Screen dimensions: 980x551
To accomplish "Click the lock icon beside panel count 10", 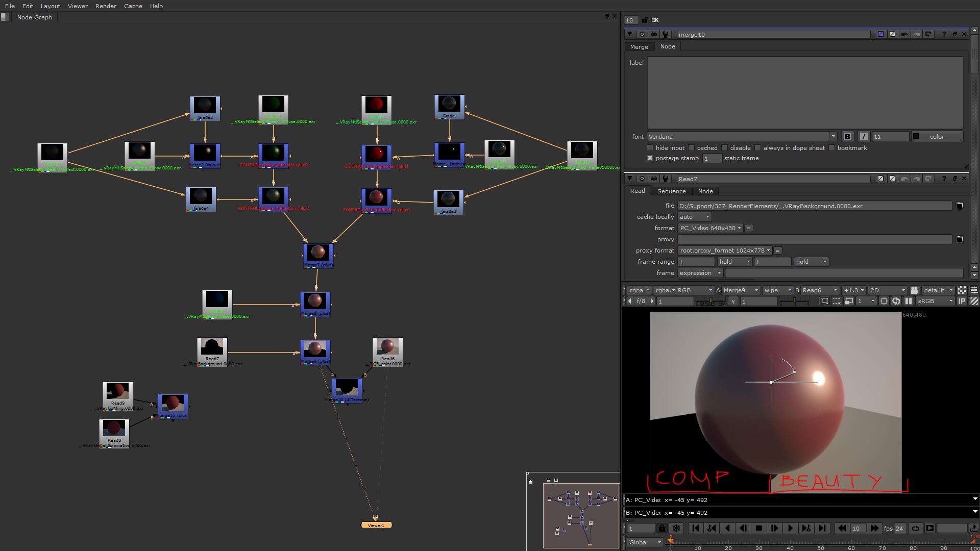I will (x=645, y=20).
